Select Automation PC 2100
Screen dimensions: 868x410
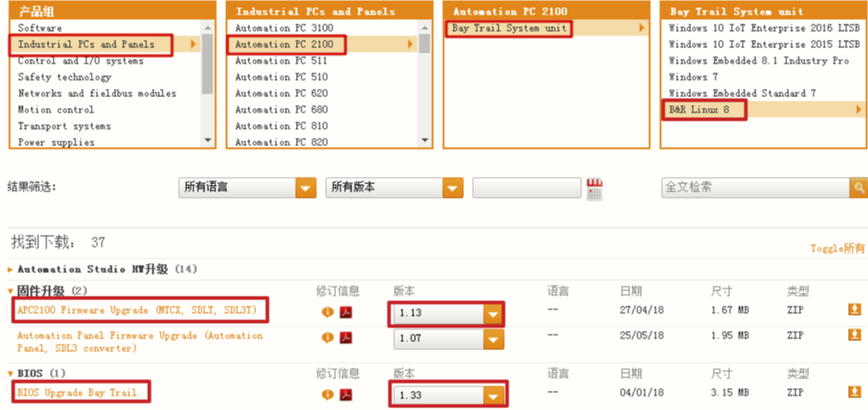coord(284,44)
